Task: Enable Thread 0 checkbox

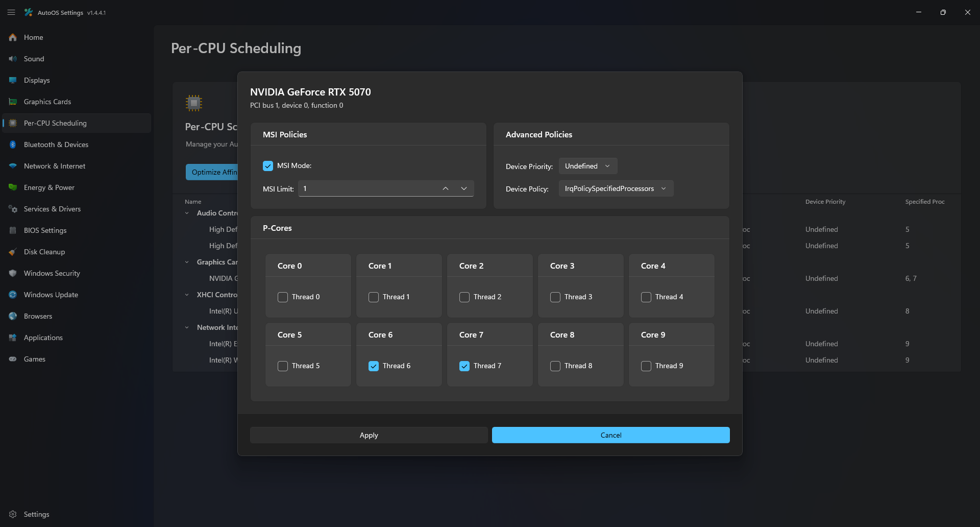Action: coord(283,297)
